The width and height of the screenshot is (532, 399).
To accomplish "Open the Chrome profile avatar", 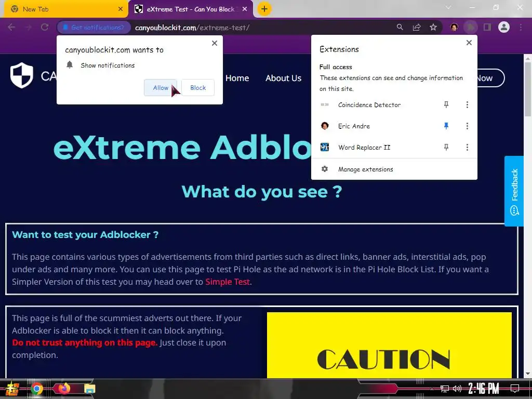I will click(504, 27).
